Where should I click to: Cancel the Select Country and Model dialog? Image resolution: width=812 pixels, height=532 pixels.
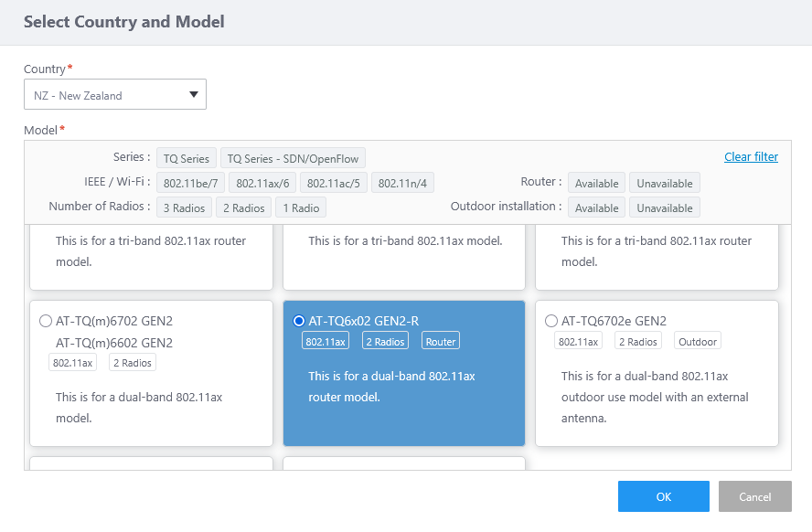[754, 496]
